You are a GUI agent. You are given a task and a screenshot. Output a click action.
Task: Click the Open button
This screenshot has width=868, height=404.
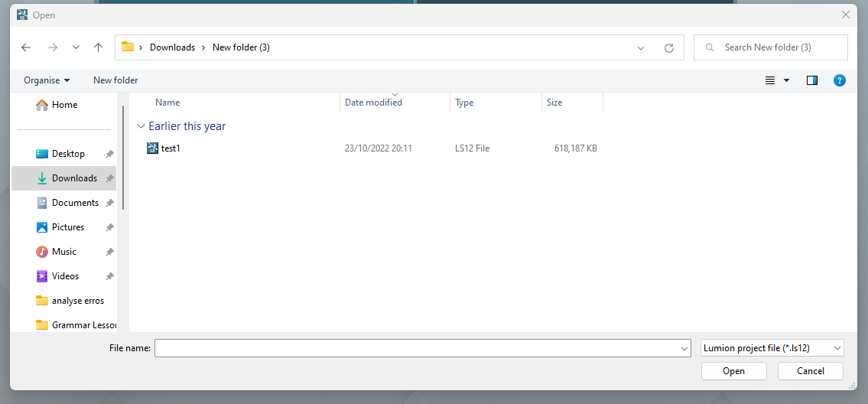pyautogui.click(x=733, y=371)
